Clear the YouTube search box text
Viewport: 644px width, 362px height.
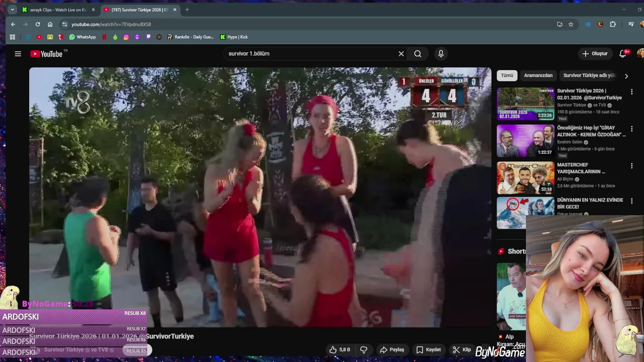click(x=401, y=54)
